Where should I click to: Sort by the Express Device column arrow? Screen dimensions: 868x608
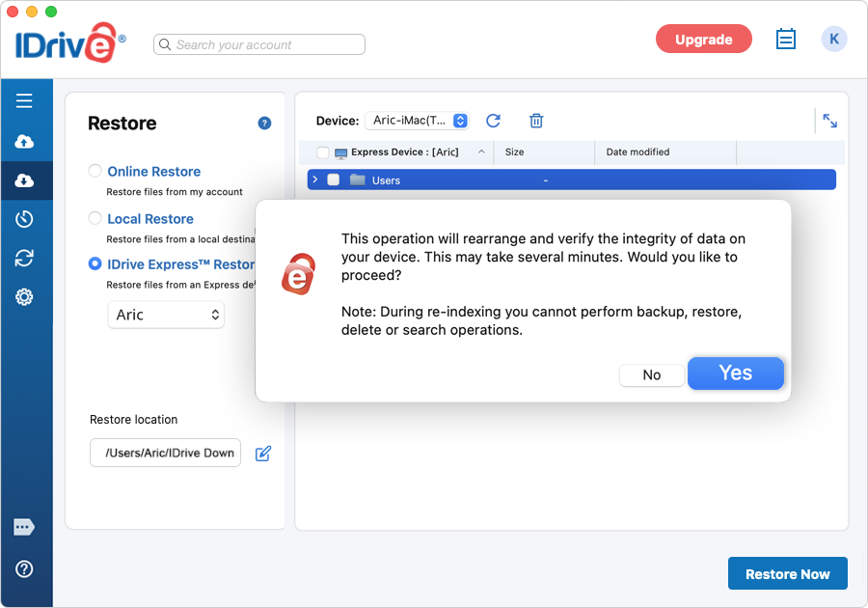[481, 152]
